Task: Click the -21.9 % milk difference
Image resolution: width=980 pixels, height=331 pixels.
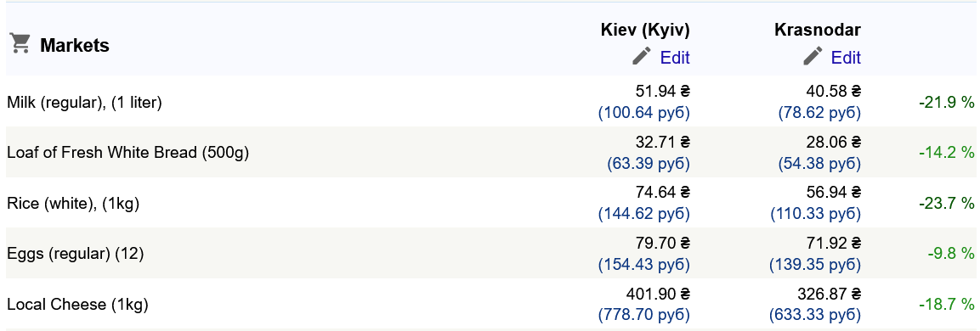Action: click(x=946, y=103)
